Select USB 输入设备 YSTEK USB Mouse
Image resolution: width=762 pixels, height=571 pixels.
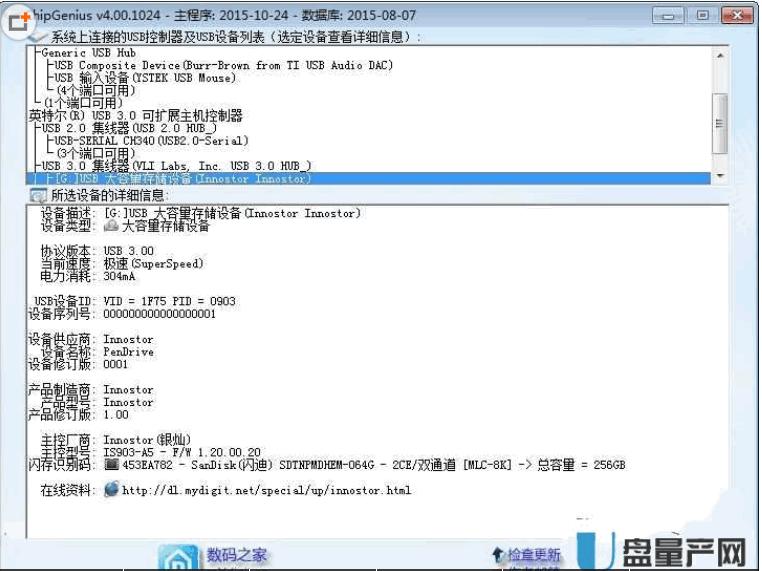pyautogui.click(x=146, y=78)
